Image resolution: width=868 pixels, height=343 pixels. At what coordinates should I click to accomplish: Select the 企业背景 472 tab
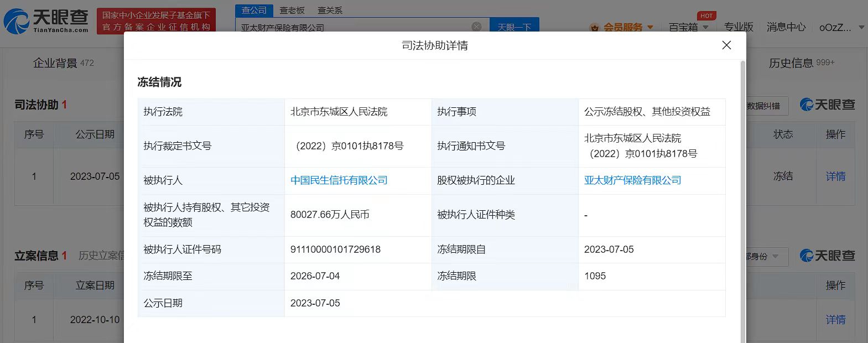pos(63,63)
